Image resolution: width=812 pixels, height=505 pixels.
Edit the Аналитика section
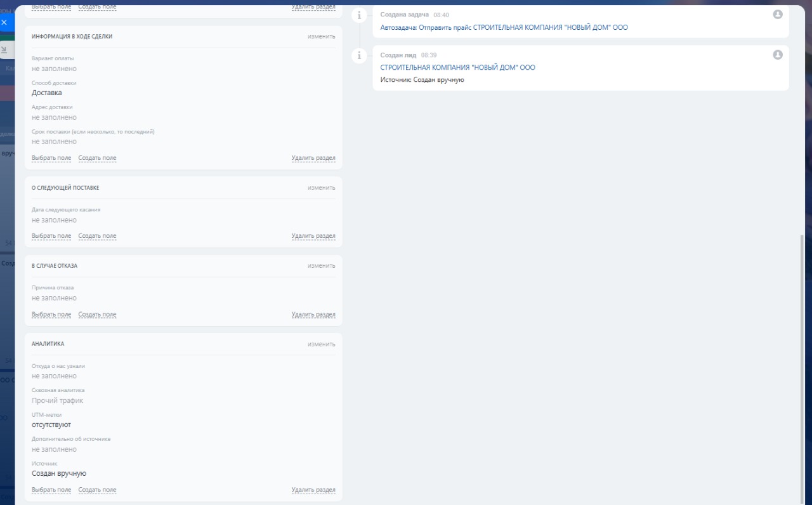pyautogui.click(x=322, y=344)
